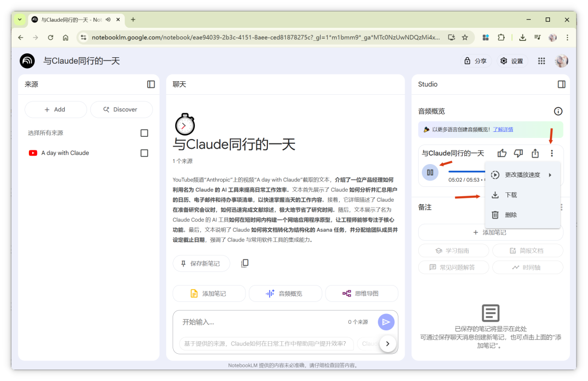
Task: Select the suggested question chip about Claude
Action: 266,343
